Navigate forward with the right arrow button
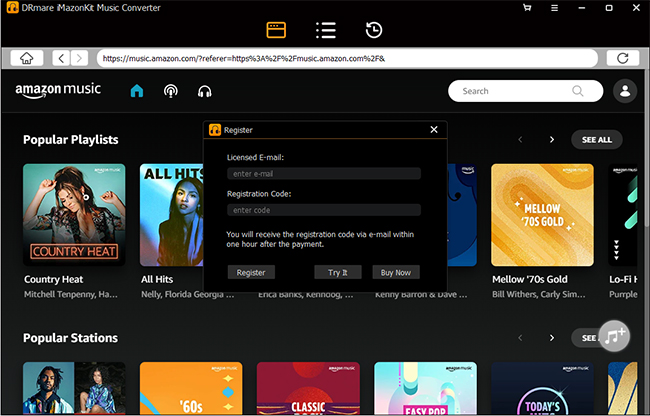The image size is (650, 416). tap(79, 58)
